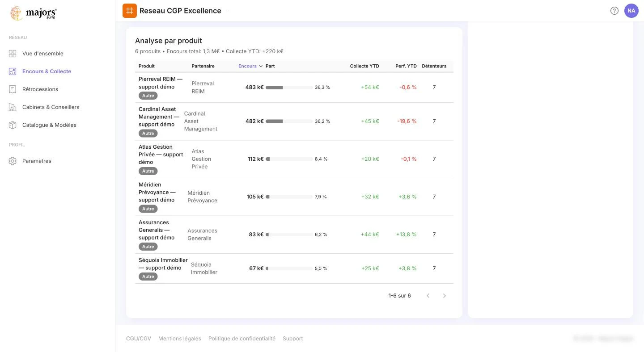Screen dimensions: 644x352
Task: Click the Catalogue & Modèles box icon
Action: 13,125
